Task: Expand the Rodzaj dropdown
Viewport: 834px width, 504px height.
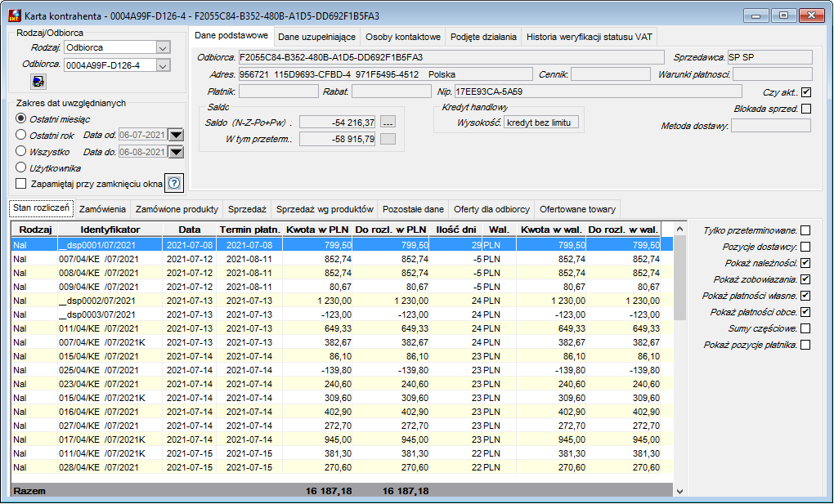Action: 164,47
